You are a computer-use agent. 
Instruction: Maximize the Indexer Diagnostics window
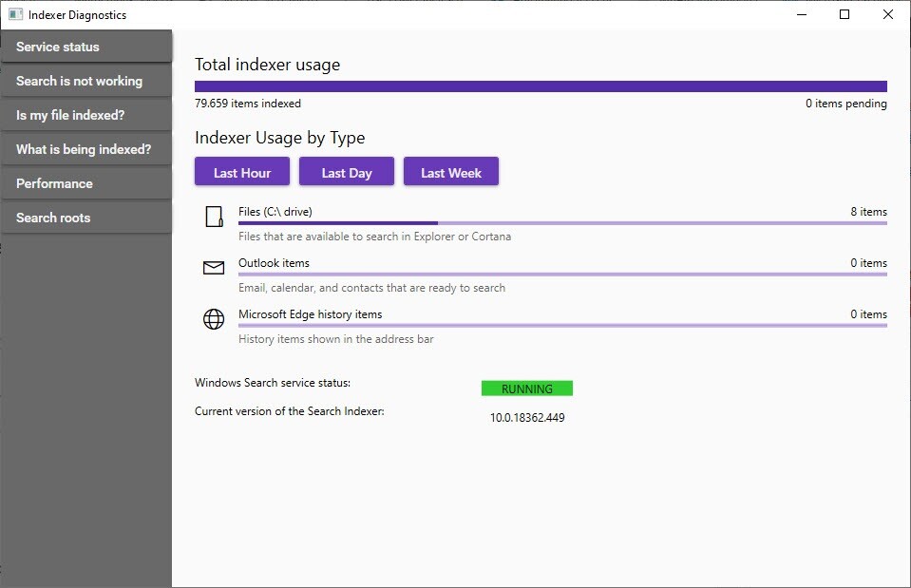coord(845,14)
